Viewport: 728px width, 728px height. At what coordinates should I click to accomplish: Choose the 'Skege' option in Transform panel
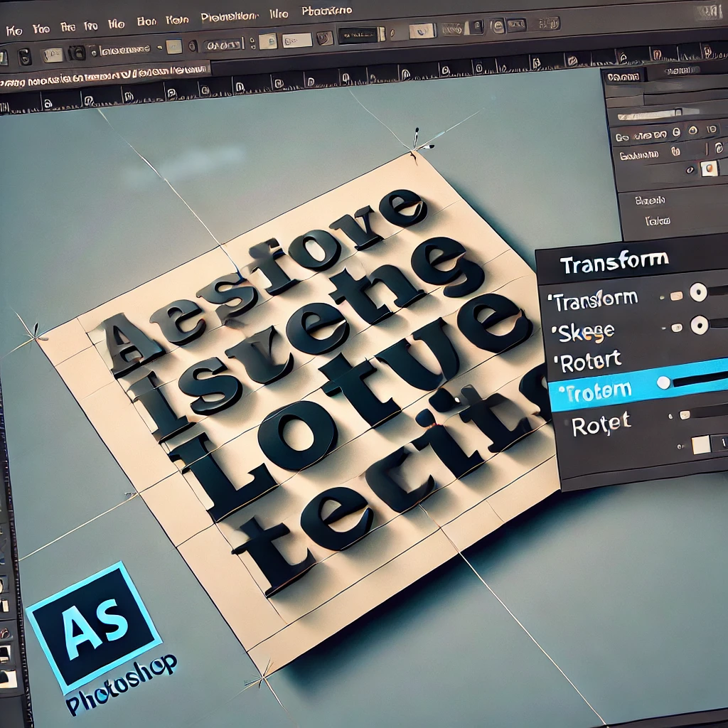pyautogui.click(x=583, y=332)
